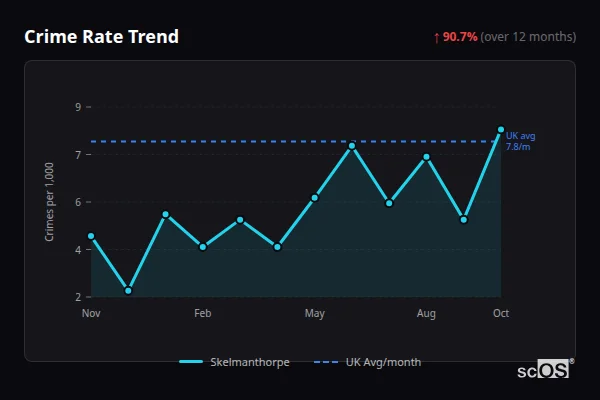Toggle the Skelmanthorpe legend entry

tap(234, 362)
